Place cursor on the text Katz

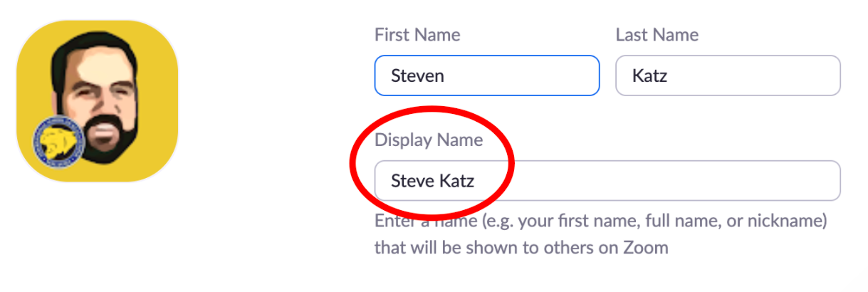coord(649,75)
